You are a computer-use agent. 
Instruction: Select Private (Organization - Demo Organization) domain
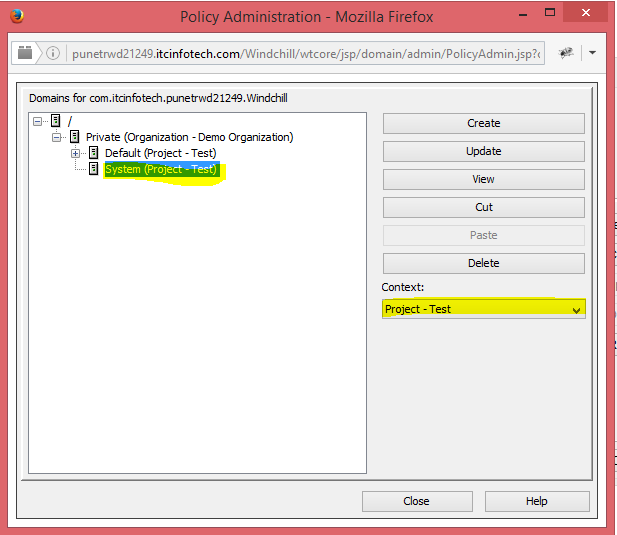point(190,137)
